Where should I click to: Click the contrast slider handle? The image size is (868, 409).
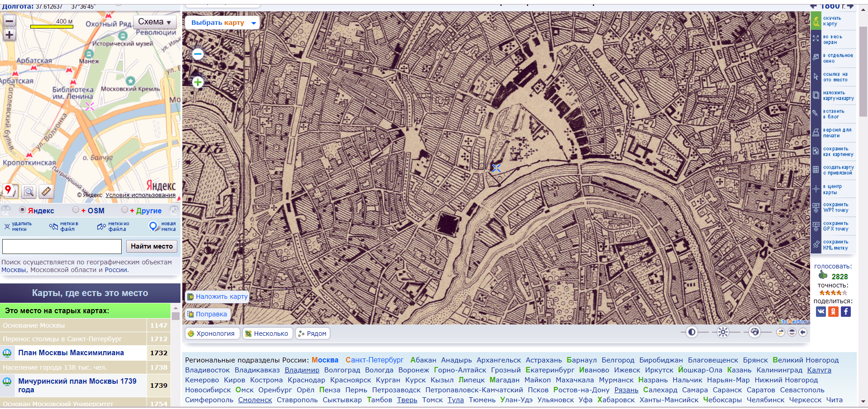point(691,332)
